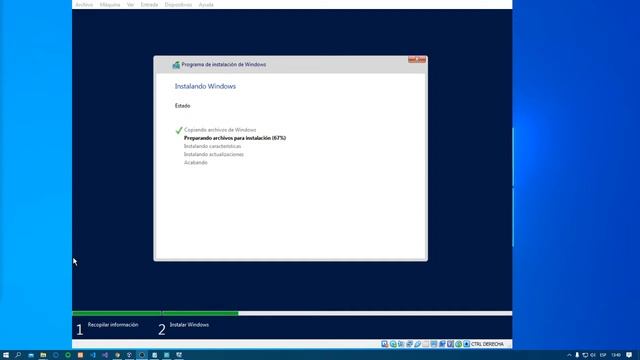Click the host key arrow icon
The width and height of the screenshot is (640, 360).
pyautogui.click(x=467, y=344)
